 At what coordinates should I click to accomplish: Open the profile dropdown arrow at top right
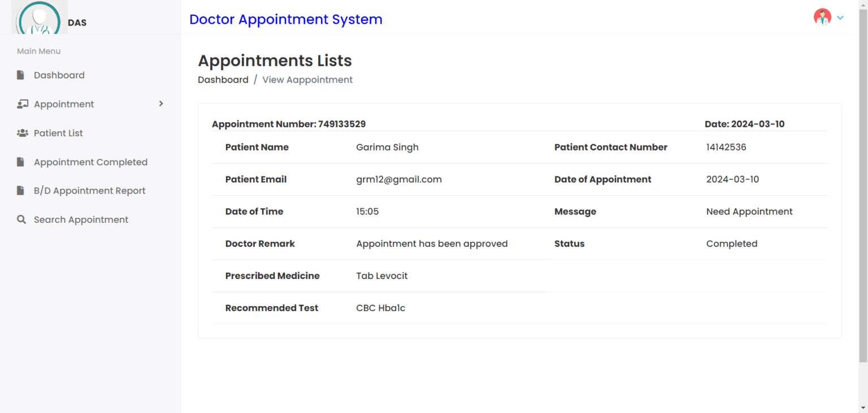point(840,18)
